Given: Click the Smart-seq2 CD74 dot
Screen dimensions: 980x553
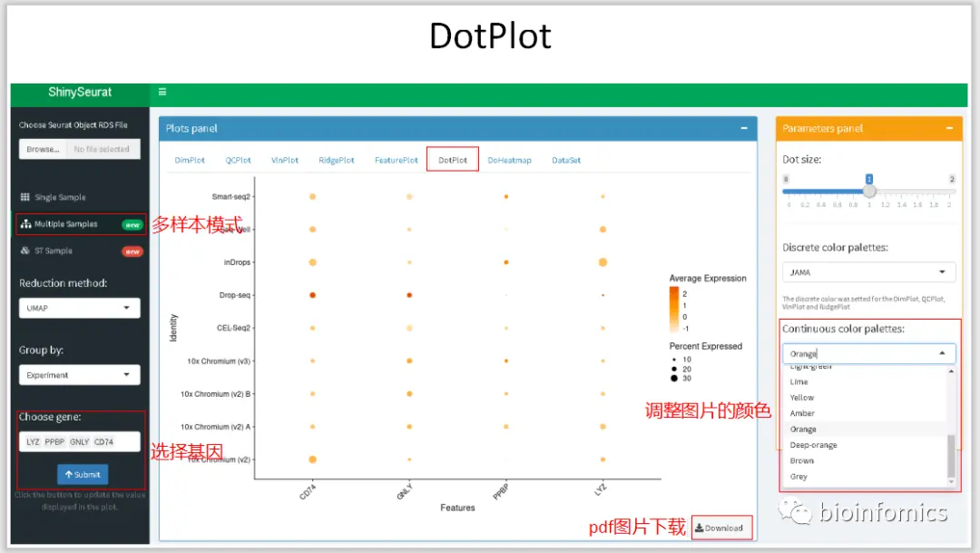Looking at the screenshot, I should (x=312, y=196).
